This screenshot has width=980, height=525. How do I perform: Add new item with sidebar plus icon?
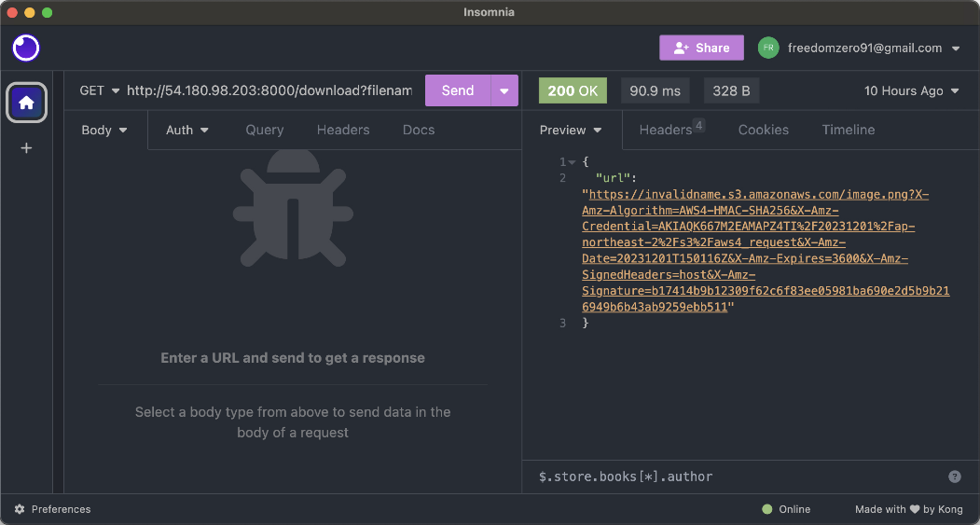tap(26, 148)
